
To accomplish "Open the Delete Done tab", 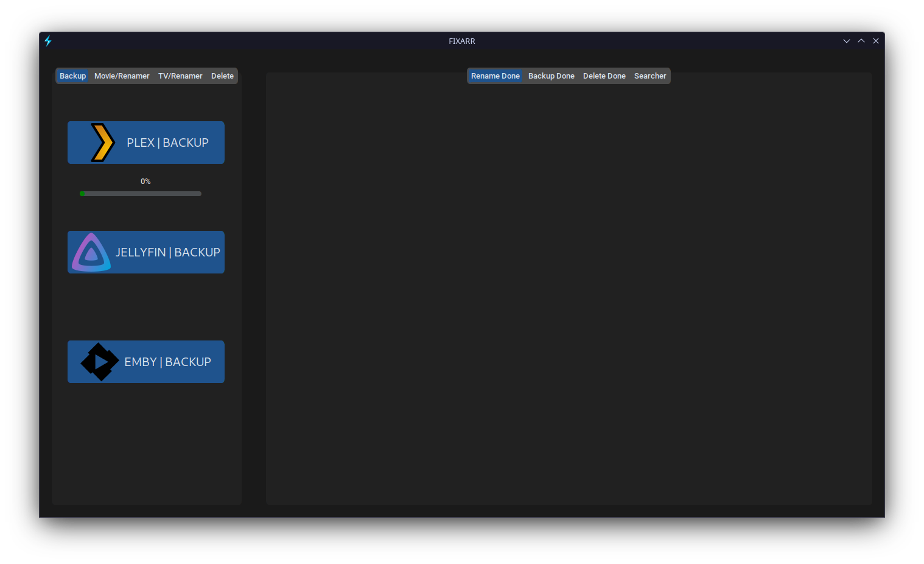I will (x=604, y=76).
